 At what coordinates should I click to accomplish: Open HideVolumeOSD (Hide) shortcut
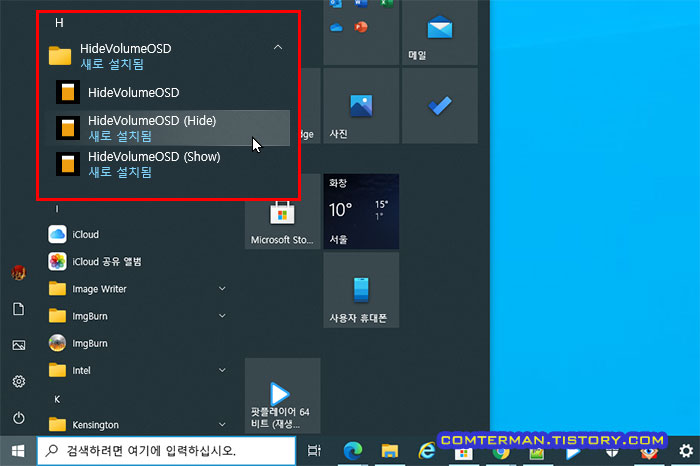click(168, 128)
